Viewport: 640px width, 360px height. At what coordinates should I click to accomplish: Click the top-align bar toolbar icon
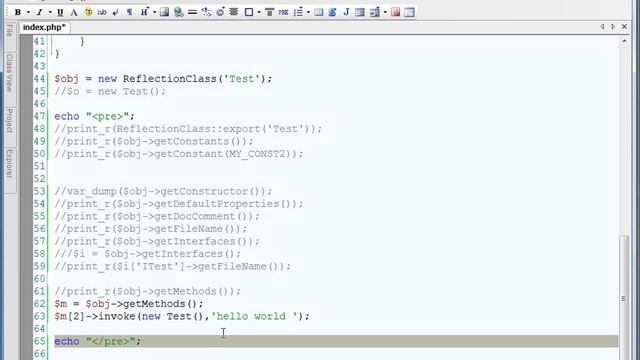269,12
